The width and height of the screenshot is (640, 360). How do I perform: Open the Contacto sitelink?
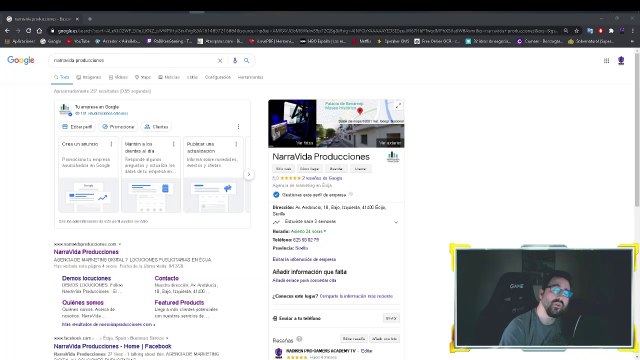[167, 278]
